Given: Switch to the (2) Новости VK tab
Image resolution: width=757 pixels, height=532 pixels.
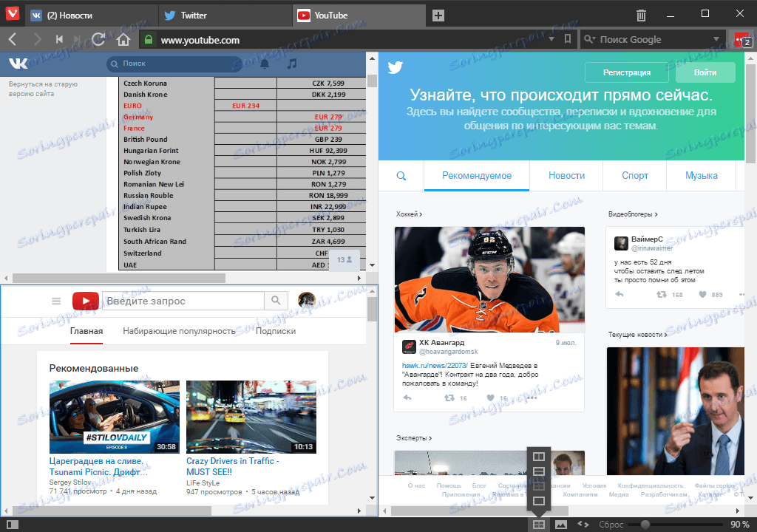Looking at the screenshot, I should [92, 16].
